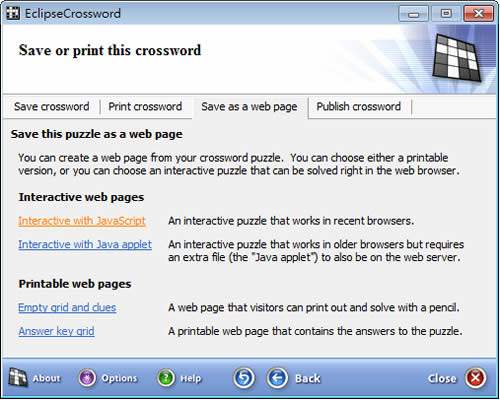Click the 'Save this puzzle as a web page' heading
The image size is (500, 400).
[x=97, y=134]
